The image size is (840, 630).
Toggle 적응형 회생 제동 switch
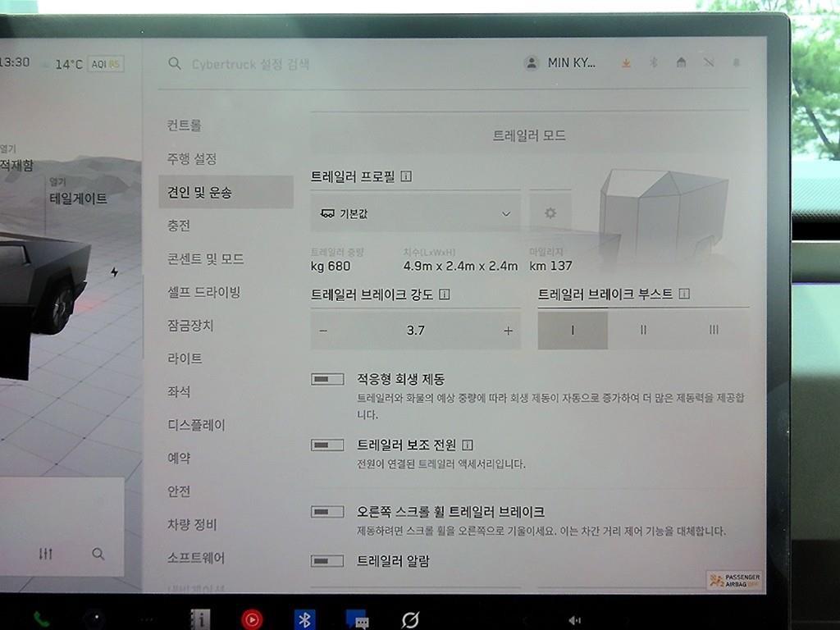tap(327, 379)
